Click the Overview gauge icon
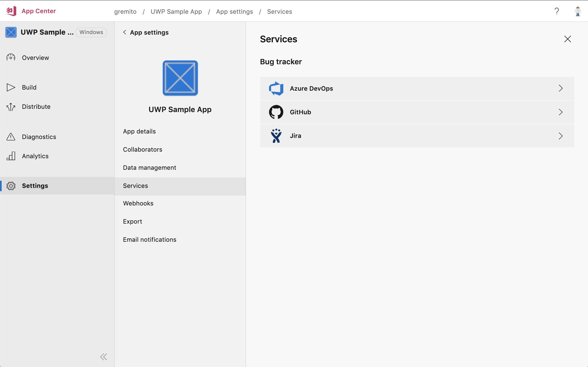Viewport: 588px width, 367px height. click(11, 57)
